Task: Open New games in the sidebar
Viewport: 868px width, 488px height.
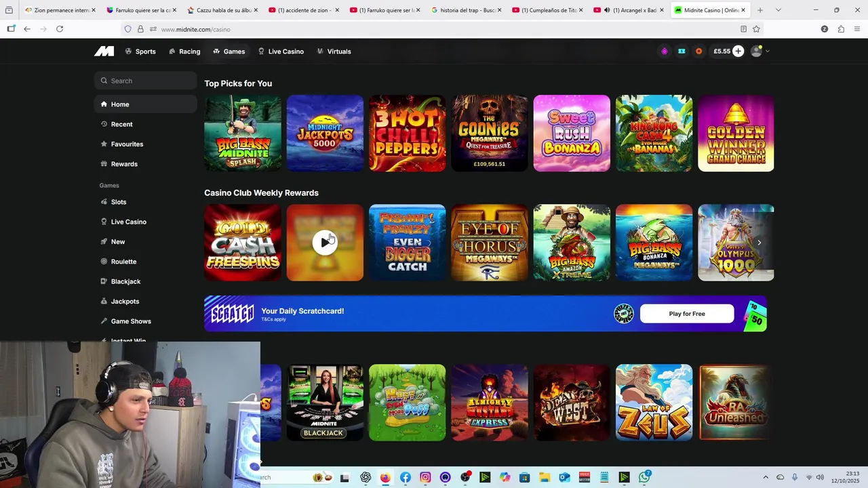Action: pos(145,241)
